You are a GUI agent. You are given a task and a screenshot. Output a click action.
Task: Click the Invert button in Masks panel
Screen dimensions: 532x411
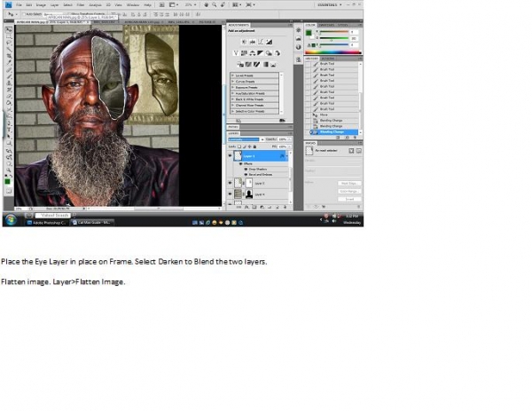tap(349, 199)
